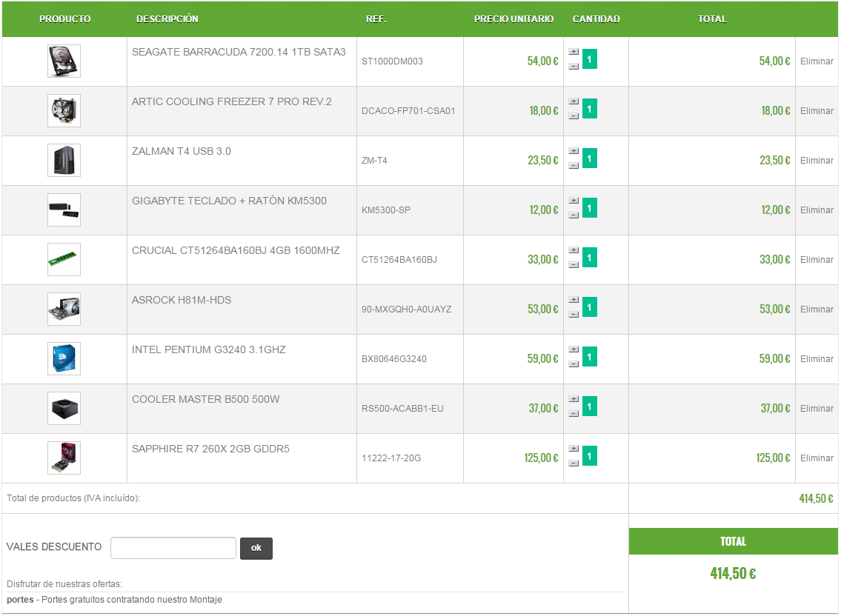Image resolution: width=841 pixels, height=616 pixels.
Task: Click Eliminar for Sapphire R7 260X
Action: 817,458
